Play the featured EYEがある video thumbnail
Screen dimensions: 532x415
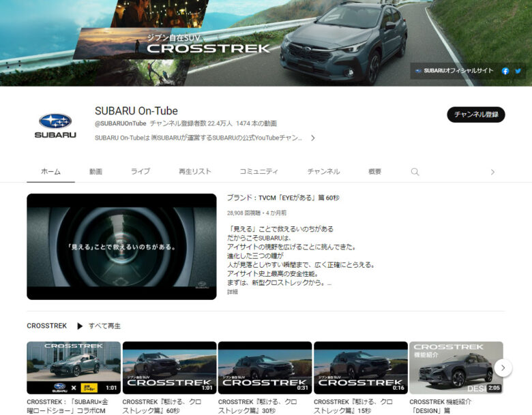[121, 247]
